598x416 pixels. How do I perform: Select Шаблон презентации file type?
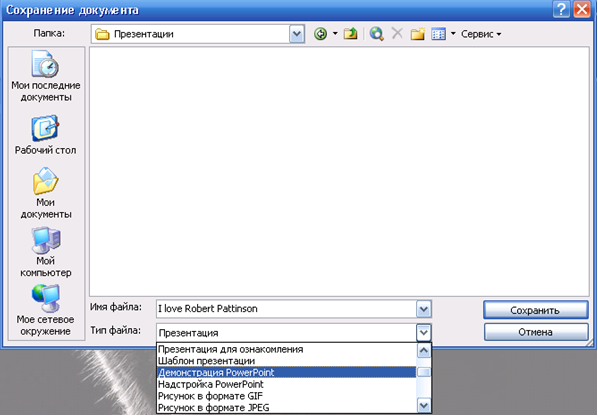(286, 361)
